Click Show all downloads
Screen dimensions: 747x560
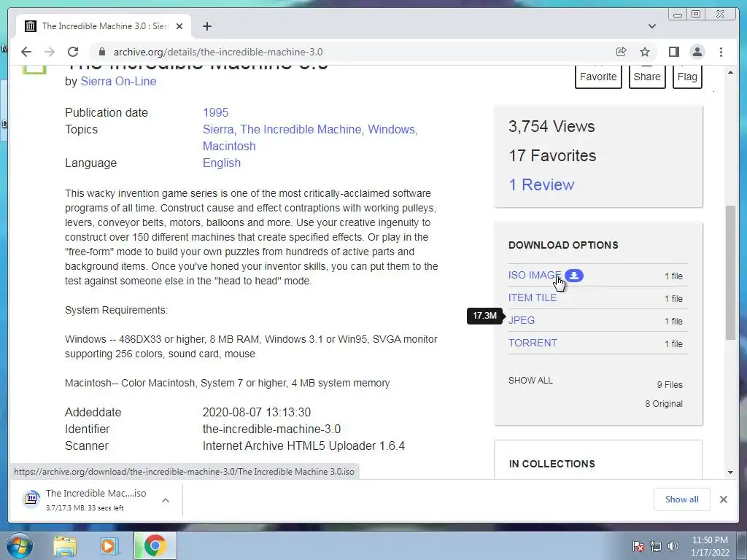click(682, 499)
